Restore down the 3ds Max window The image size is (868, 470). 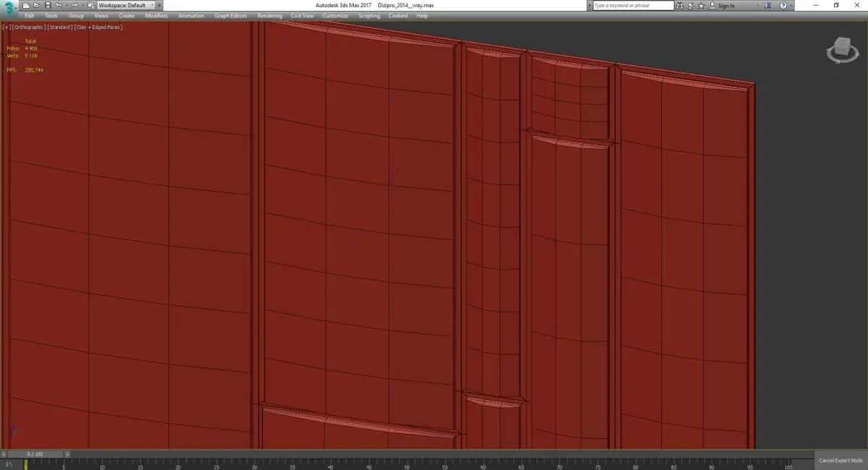coord(836,5)
